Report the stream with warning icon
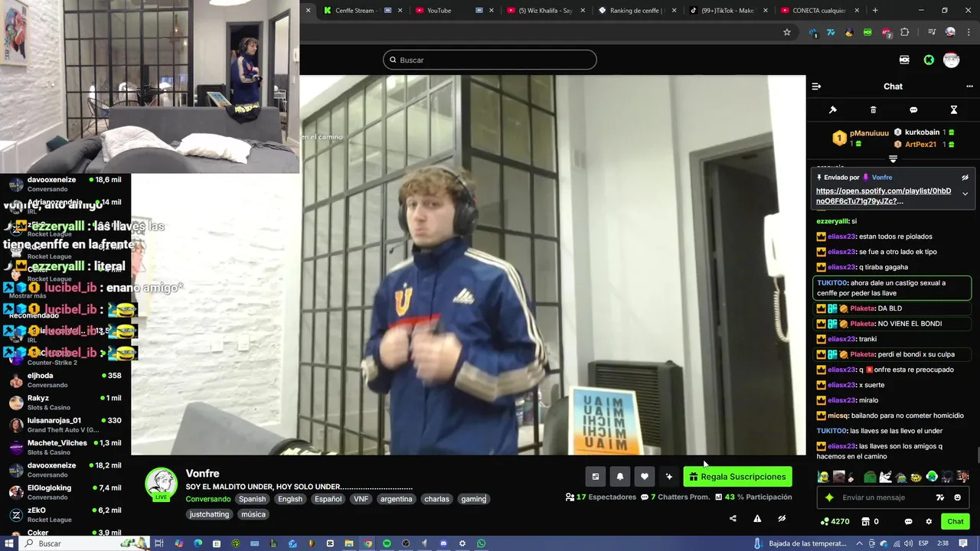This screenshot has width=980, height=551. point(757,518)
